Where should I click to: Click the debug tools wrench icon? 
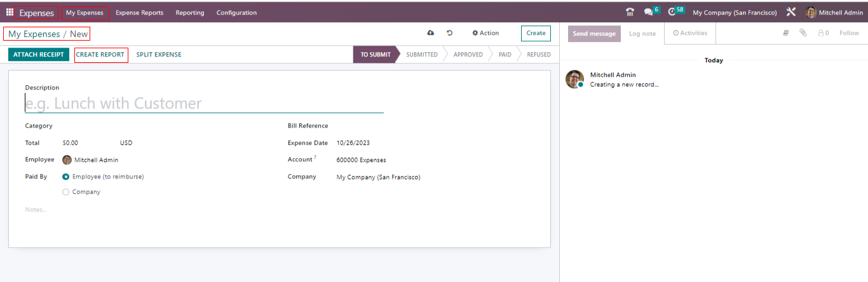[791, 12]
